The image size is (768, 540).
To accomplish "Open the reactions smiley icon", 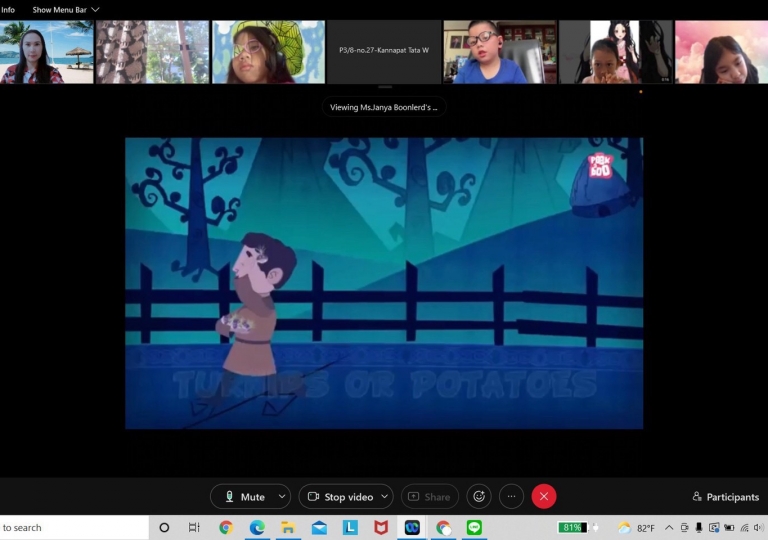I will (479, 496).
